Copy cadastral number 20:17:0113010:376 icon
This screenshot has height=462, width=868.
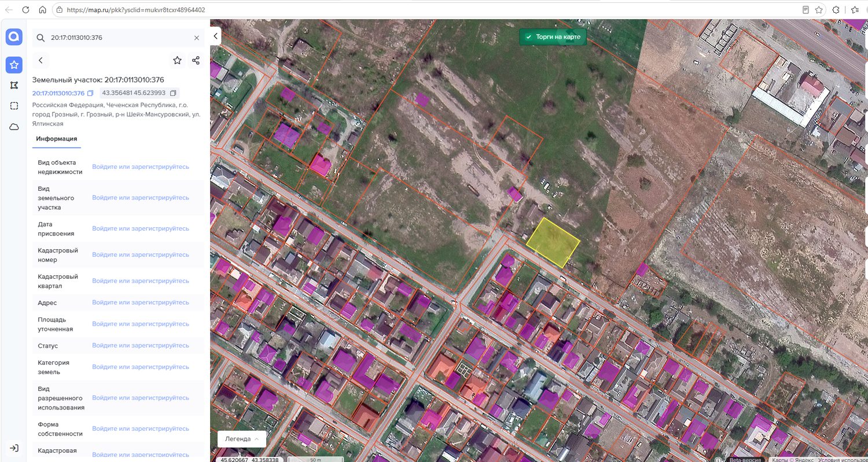(90, 93)
